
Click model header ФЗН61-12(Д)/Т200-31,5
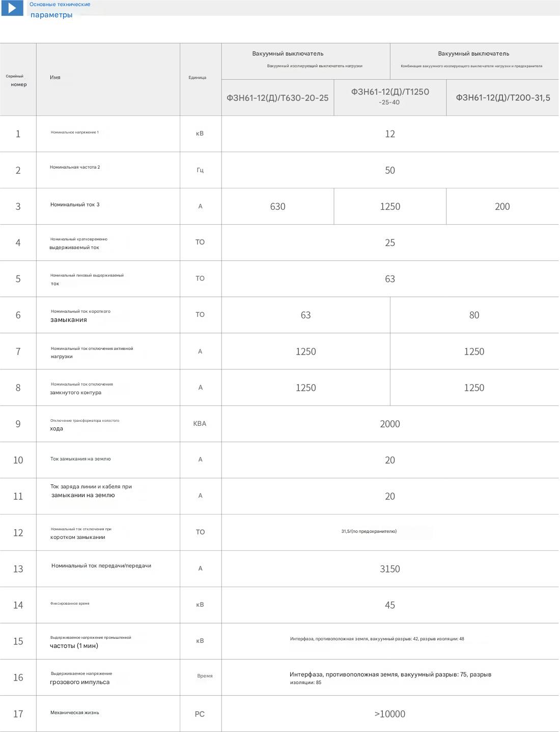(x=502, y=98)
